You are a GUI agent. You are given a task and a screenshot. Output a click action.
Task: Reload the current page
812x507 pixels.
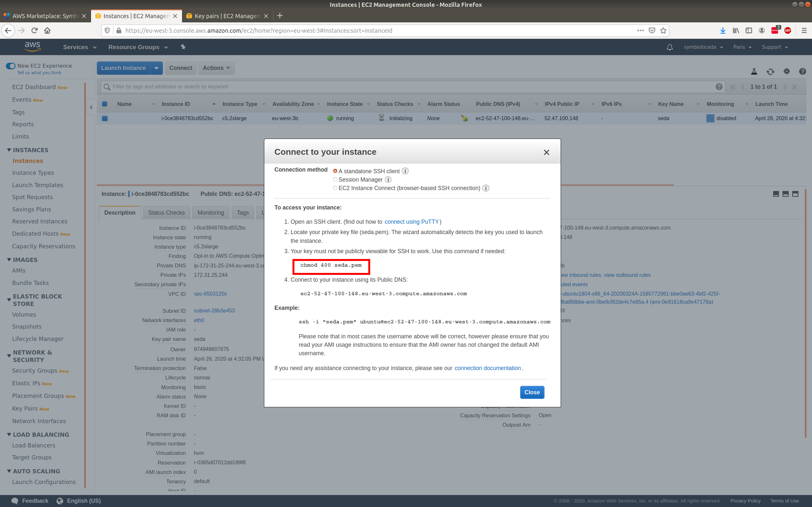[35, 30]
